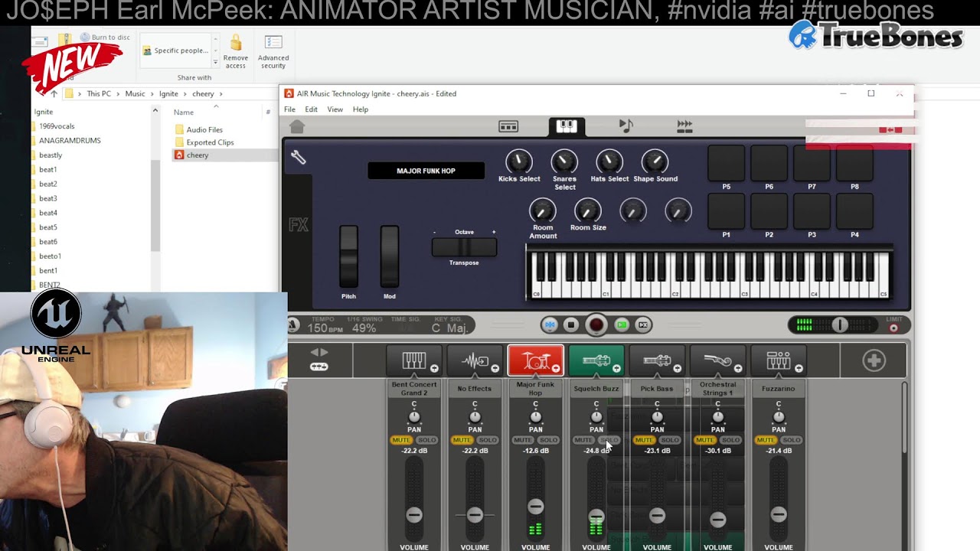Click the green Loop transport button

coord(622,325)
